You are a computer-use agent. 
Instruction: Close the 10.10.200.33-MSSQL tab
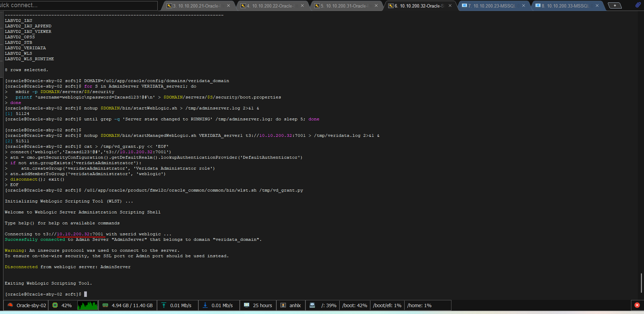click(x=597, y=5)
